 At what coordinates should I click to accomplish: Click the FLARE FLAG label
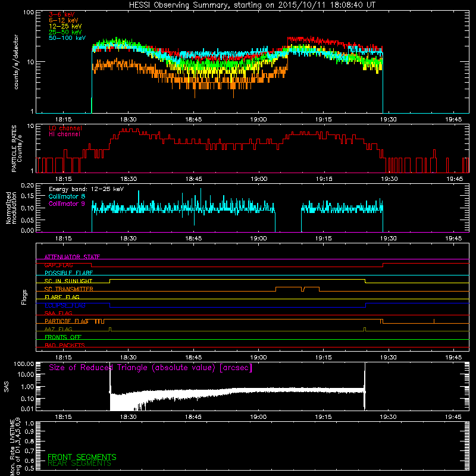pyautogui.click(x=62, y=297)
